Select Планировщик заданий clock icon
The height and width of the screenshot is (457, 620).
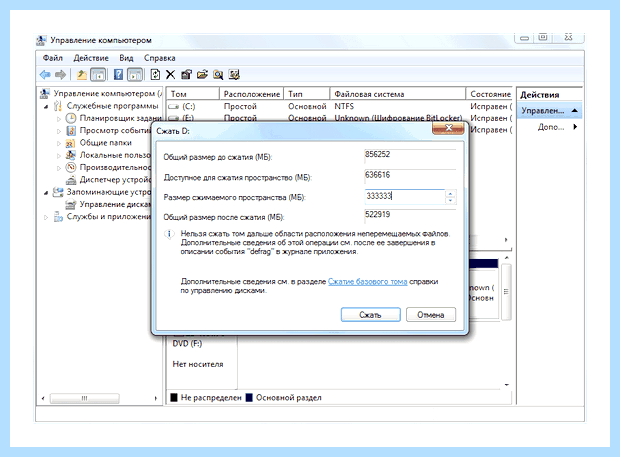pyautogui.click(x=70, y=118)
